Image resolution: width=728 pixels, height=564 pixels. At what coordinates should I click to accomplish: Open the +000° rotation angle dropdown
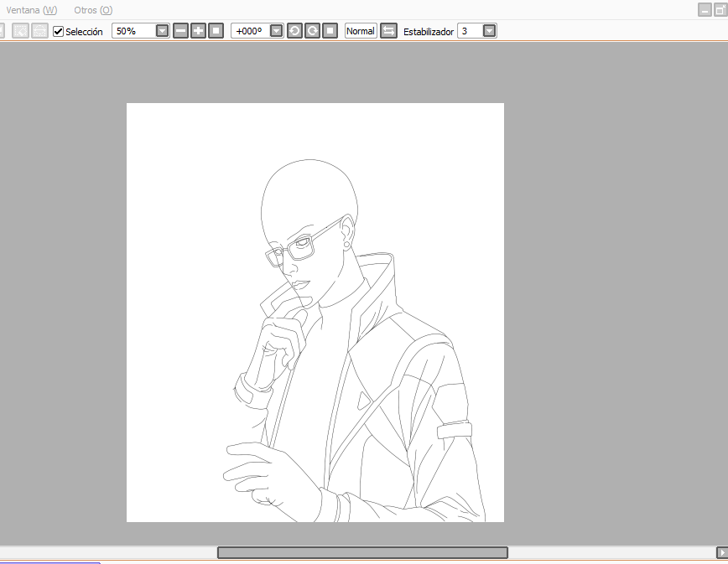276,31
